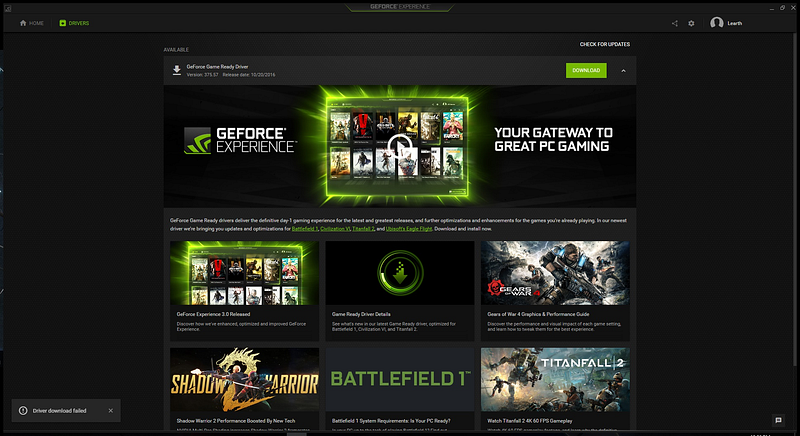Click 'Gears of War 4 Graphics & Performance Guide' title
The image size is (800, 436).
pos(538,314)
